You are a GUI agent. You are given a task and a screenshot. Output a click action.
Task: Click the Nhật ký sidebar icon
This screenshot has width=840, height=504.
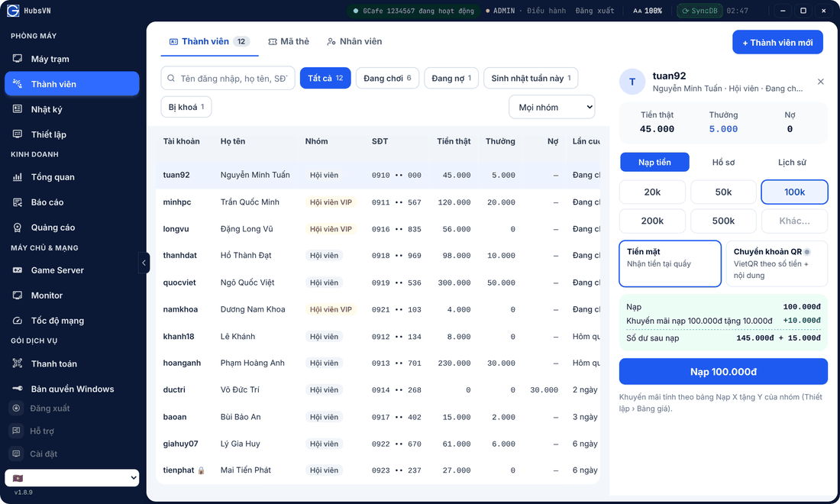(17, 108)
